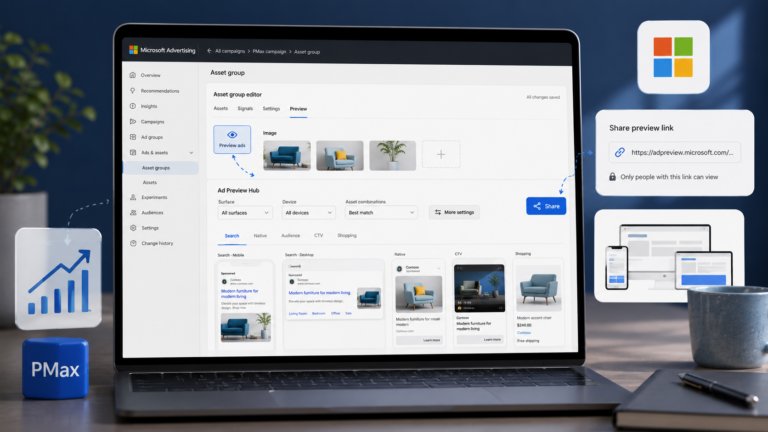This screenshot has width=768, height=432.
Task: Switch to the Assets tab
Action: point(221,108)
